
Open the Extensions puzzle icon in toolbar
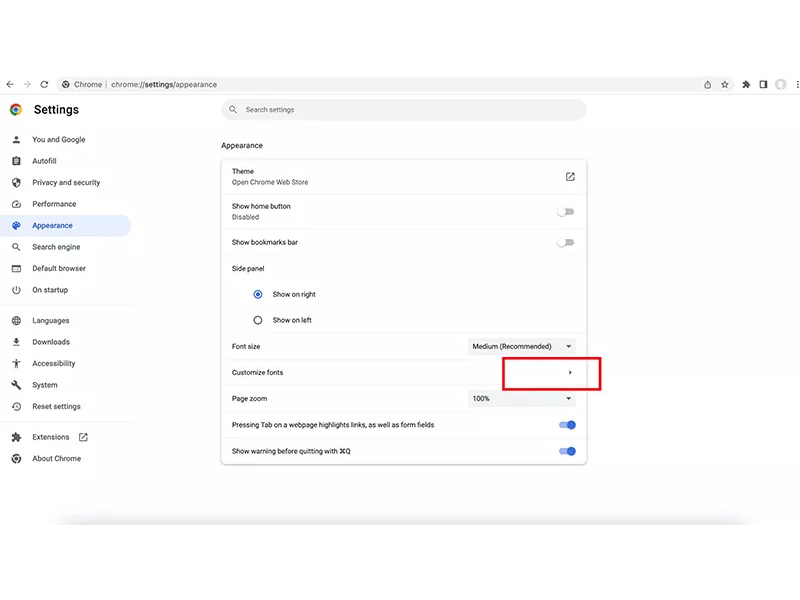pos(746,85)
